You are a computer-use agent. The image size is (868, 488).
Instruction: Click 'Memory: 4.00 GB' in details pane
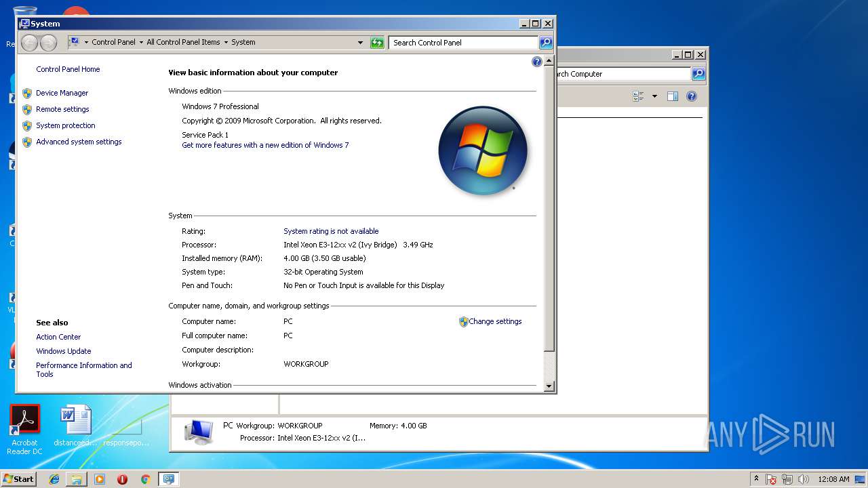click(x=398, y=426)
